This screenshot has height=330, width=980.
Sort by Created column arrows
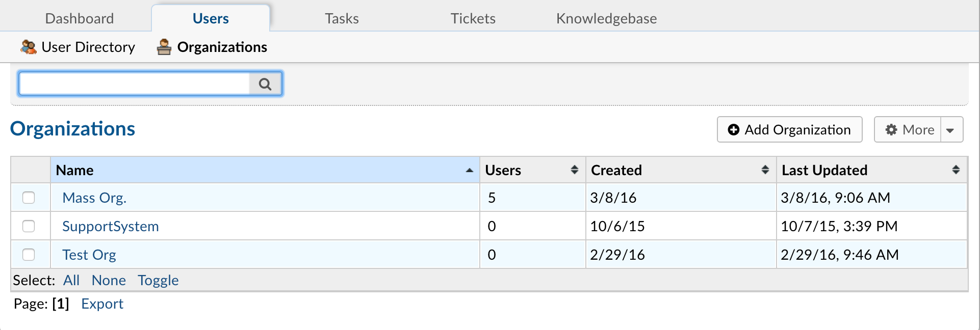[765, 170]
